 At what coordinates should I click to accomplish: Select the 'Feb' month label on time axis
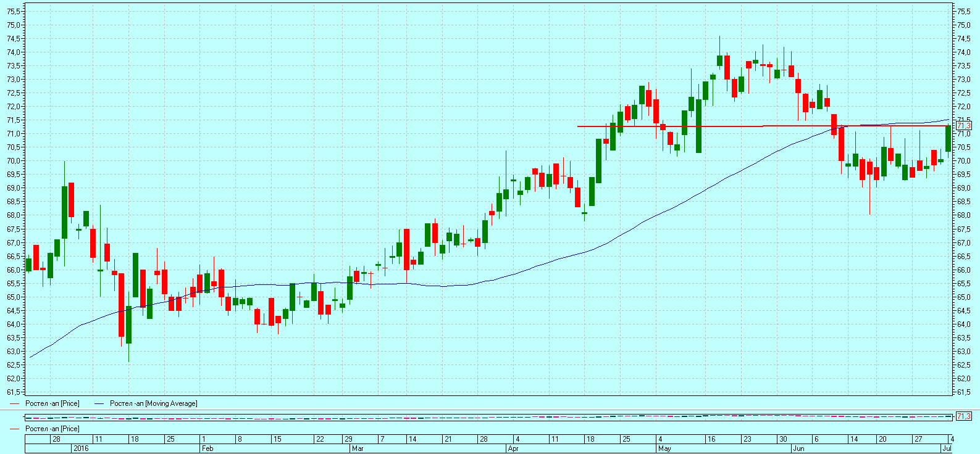point(207,448)
